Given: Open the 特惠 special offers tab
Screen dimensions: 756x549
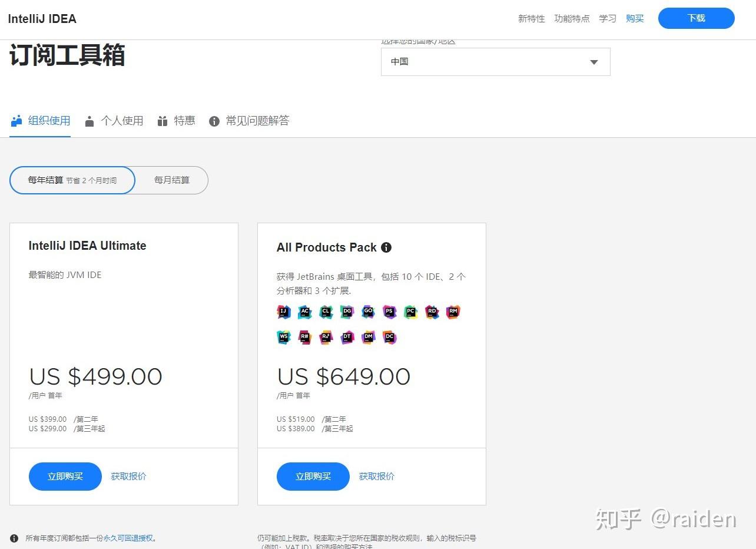Looking at the screenshot, I should pos(176,121).
